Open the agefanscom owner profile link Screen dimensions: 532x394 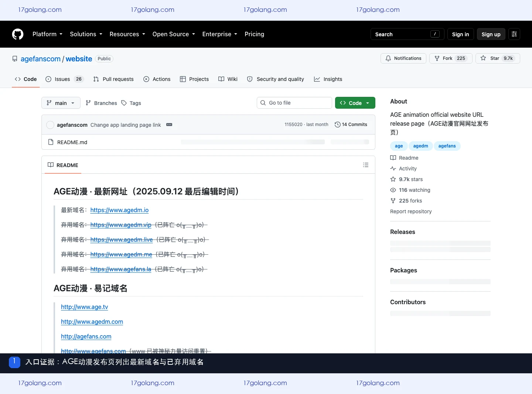pos(41,59)
